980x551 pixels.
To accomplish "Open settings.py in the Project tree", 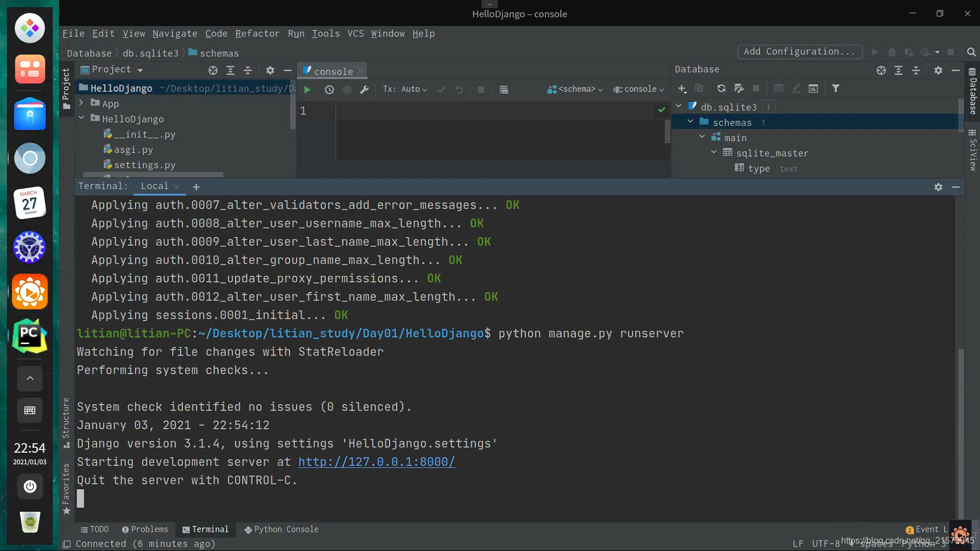I will coord(144,164).
